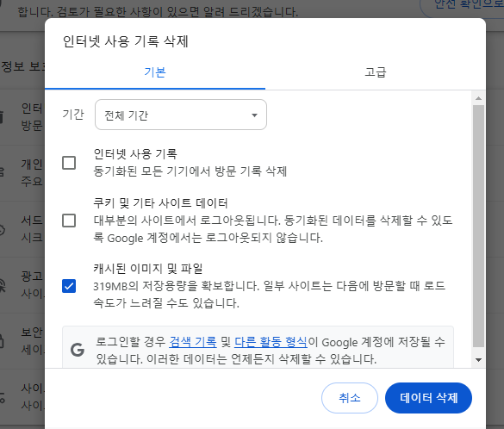
Task: Click the Google G logo icon
Action: tap(78, 350)
